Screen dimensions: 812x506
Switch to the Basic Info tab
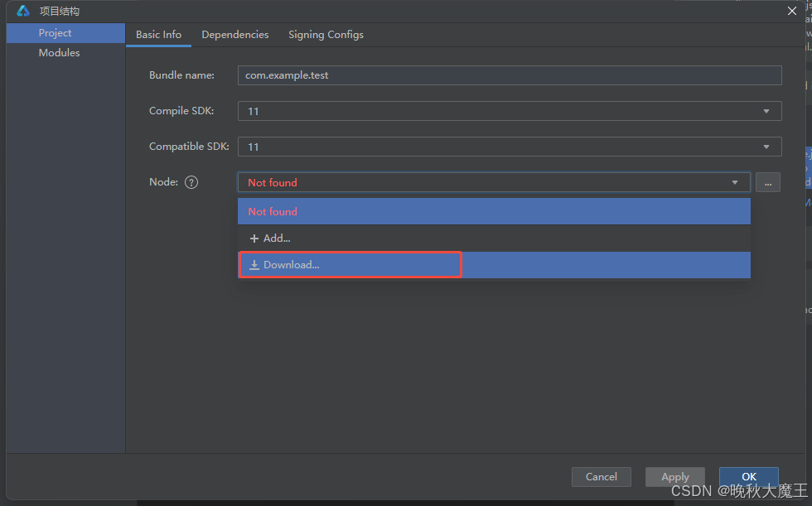tap(158, 34)
